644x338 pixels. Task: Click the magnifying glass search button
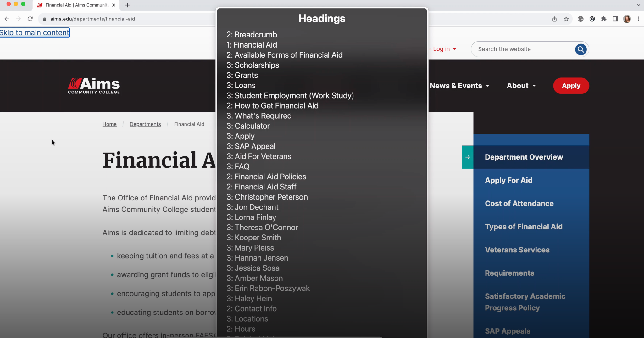[x=580, y=49]
